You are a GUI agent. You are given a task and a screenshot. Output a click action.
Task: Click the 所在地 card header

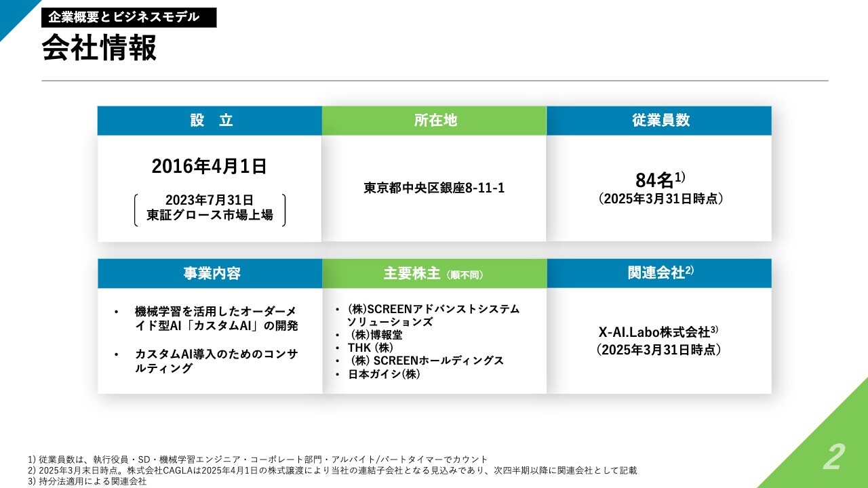pyautogui.click(x=434, y=121)
